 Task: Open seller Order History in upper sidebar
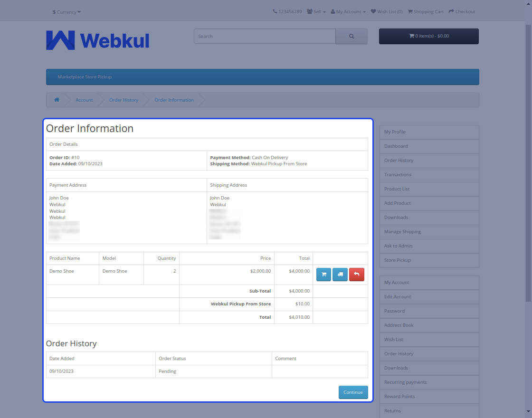(x=429, y=161)
